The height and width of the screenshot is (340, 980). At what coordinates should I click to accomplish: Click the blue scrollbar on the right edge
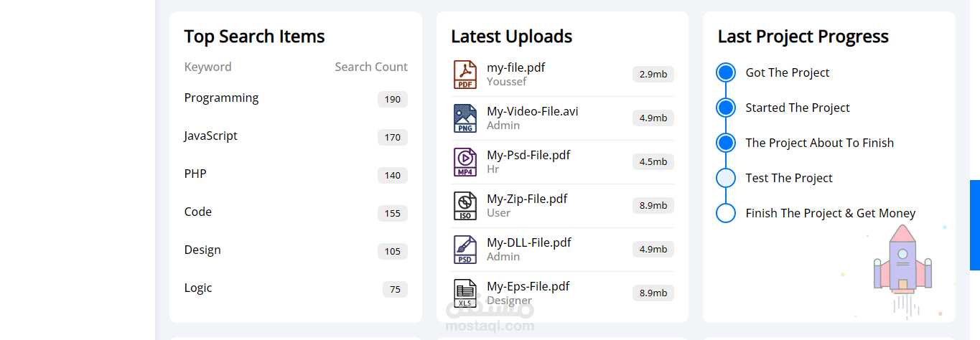(x=974, y=225)
